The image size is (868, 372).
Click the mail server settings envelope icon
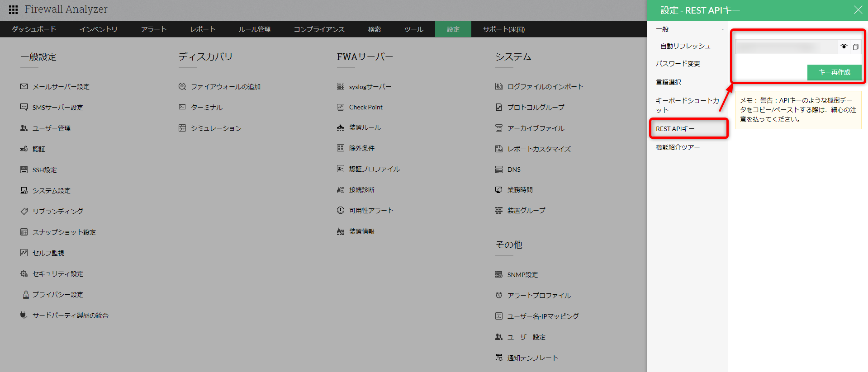(x=24, y=86)
